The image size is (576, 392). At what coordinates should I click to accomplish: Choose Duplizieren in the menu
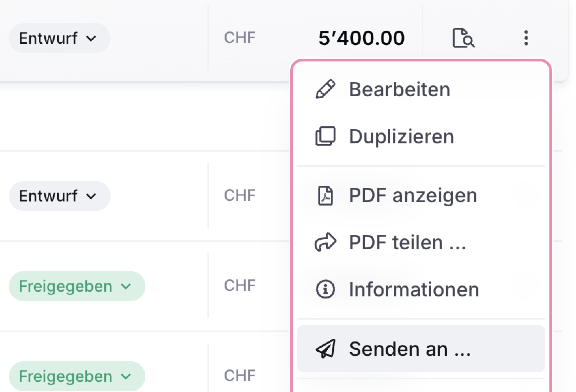[x=421, y=136]
